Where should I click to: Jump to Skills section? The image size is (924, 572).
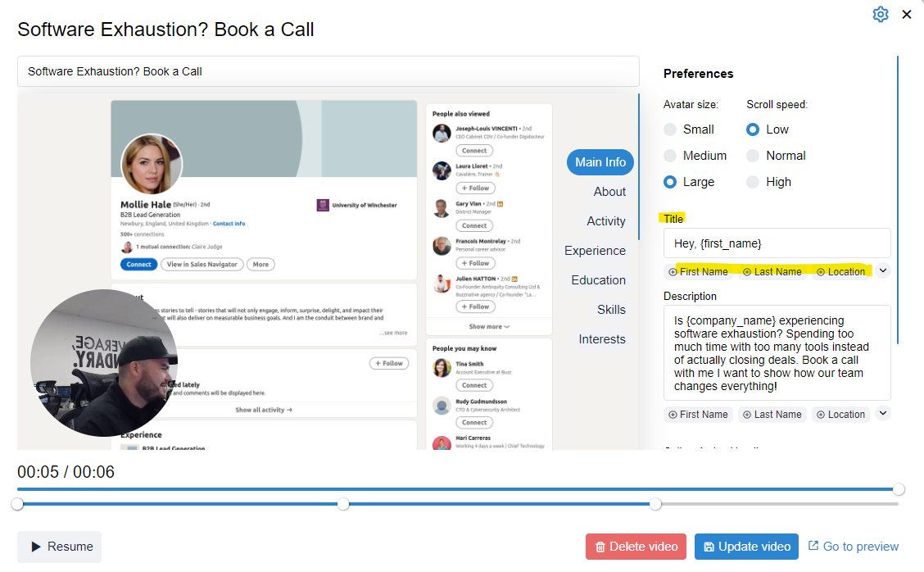[x=611, y=310]
